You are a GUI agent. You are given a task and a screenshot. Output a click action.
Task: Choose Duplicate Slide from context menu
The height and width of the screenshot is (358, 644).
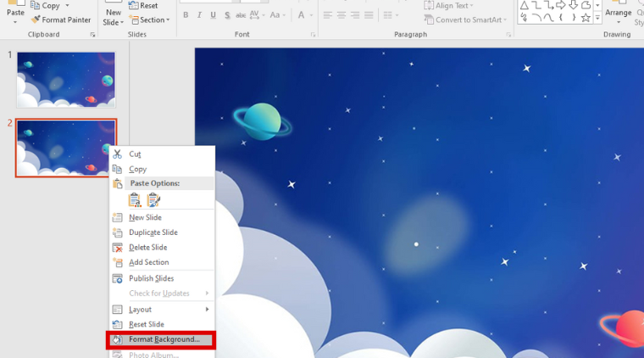pyautogui.click(x=162, y=232)
